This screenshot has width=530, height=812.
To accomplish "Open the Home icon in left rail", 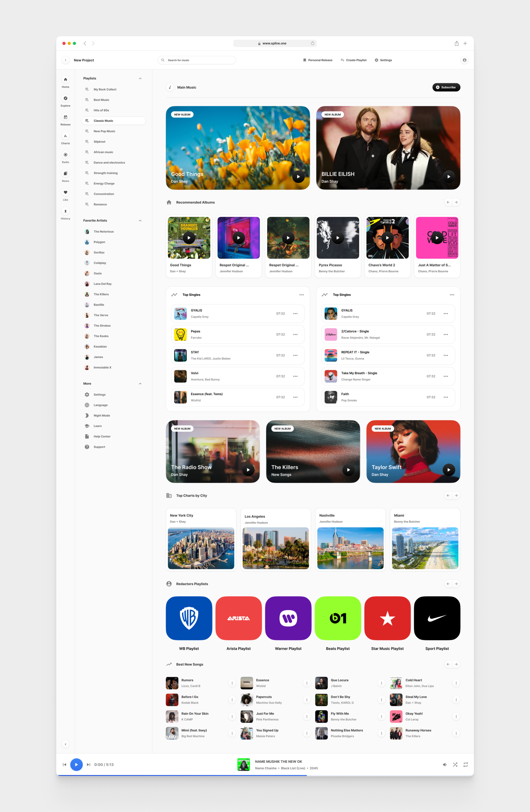I will click(x=66, y=80).
